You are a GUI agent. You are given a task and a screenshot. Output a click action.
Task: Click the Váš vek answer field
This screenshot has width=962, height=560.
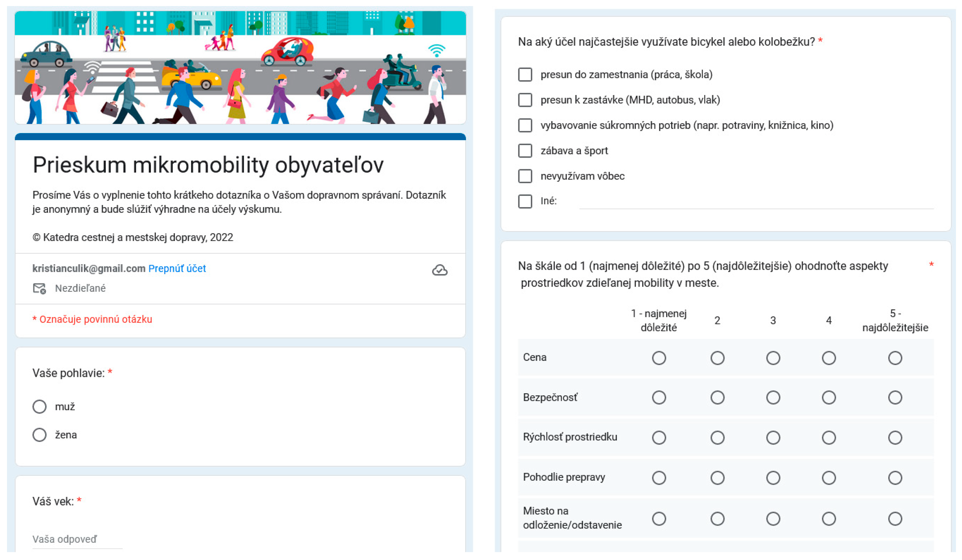[77, 539]
